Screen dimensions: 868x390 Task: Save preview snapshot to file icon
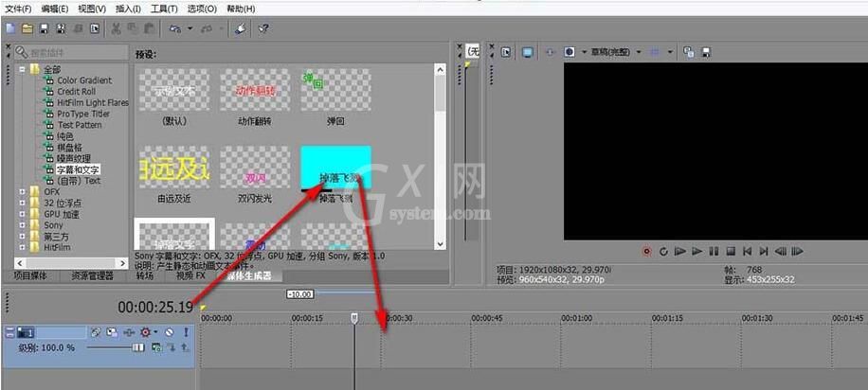(x=706, y=52)
